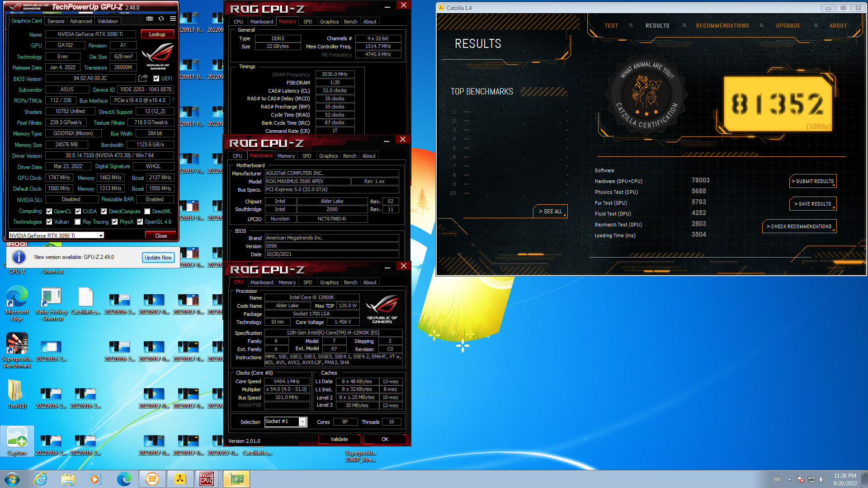The width and height of the screenshot is (868, 488).
Task: Click CHECK RECOMMENDATIONS button
Action: (799, 226)
